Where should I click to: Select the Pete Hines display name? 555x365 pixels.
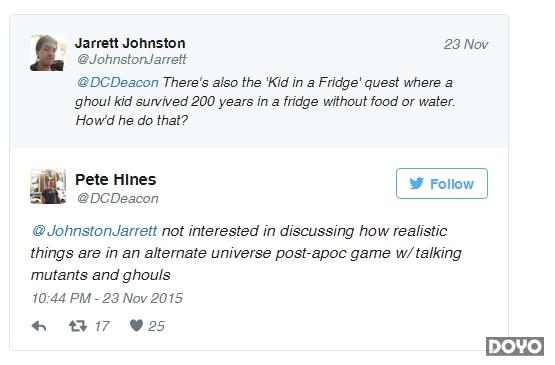(115, 179)
